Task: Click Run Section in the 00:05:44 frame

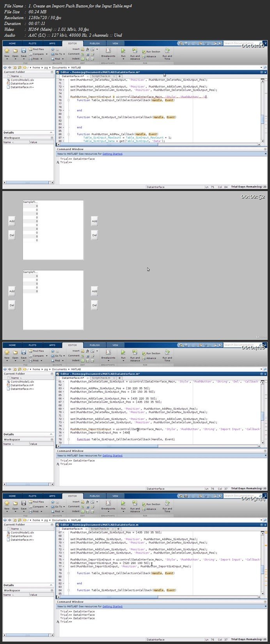Action: coord(151,504)
